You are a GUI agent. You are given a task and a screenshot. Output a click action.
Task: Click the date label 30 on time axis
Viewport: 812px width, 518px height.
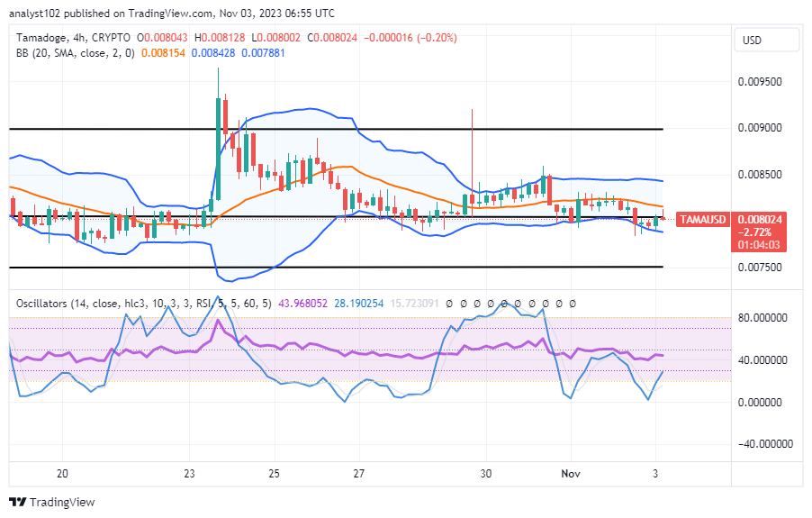coord(486,474)
